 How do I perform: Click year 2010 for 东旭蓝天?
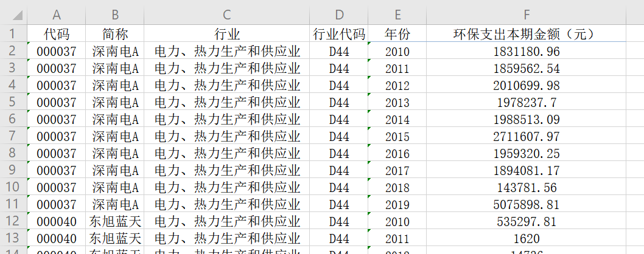pos(397,222)
